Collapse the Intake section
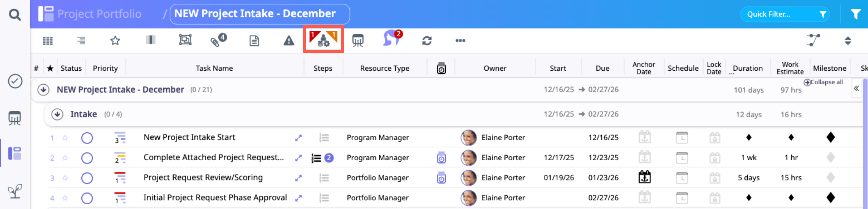Screen dimensions: 868x209 57,114
